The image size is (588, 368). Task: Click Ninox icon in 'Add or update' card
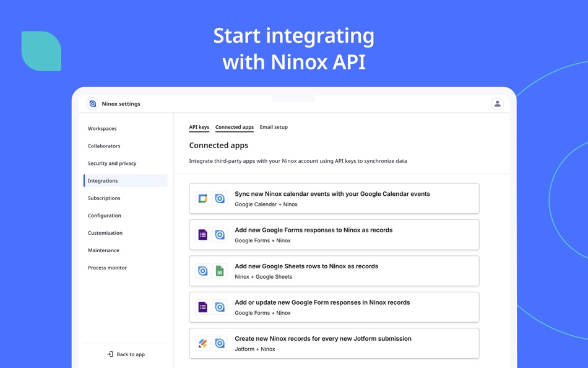click(220, 307)
